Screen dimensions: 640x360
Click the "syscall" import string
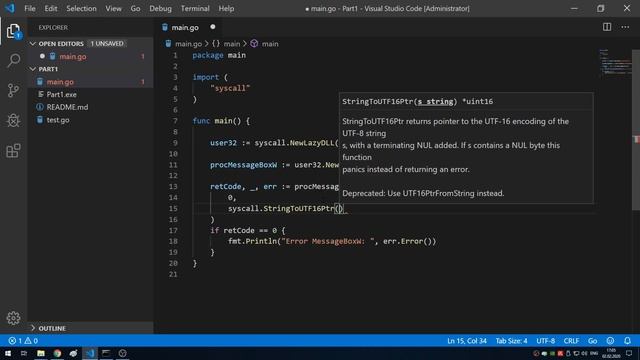coord(230,88)
